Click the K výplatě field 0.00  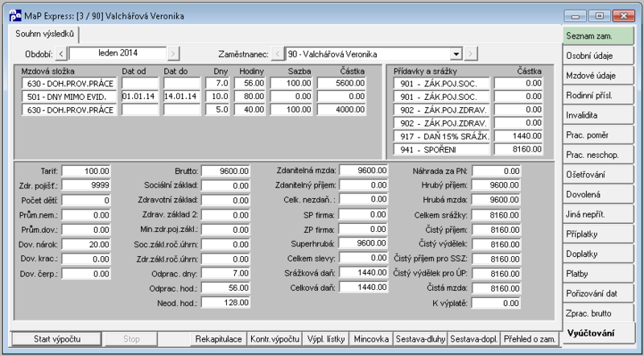[496, 303]
